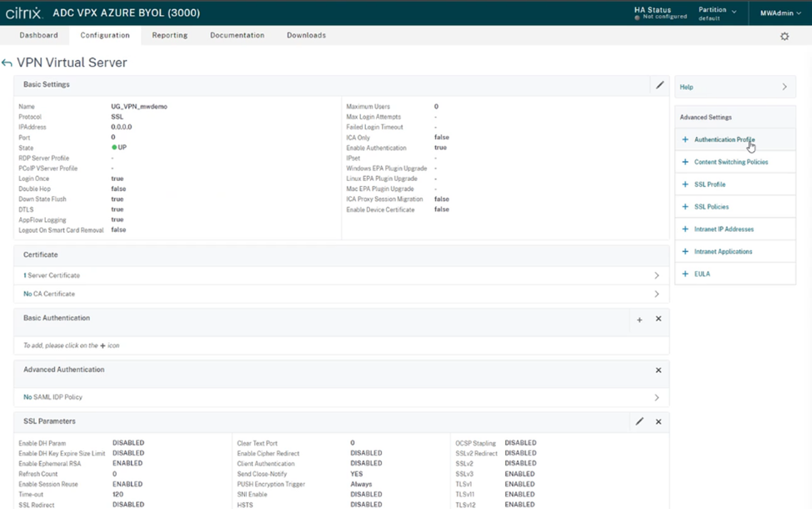Expand Server Certificate row chevron
This screenshot has height=509, width=812.
point(657,275)
